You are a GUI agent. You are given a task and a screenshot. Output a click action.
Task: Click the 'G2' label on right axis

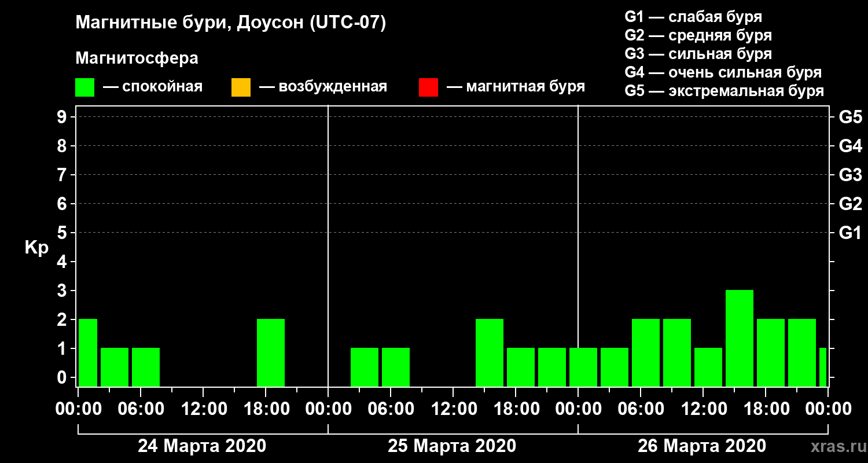coord(850,204)
